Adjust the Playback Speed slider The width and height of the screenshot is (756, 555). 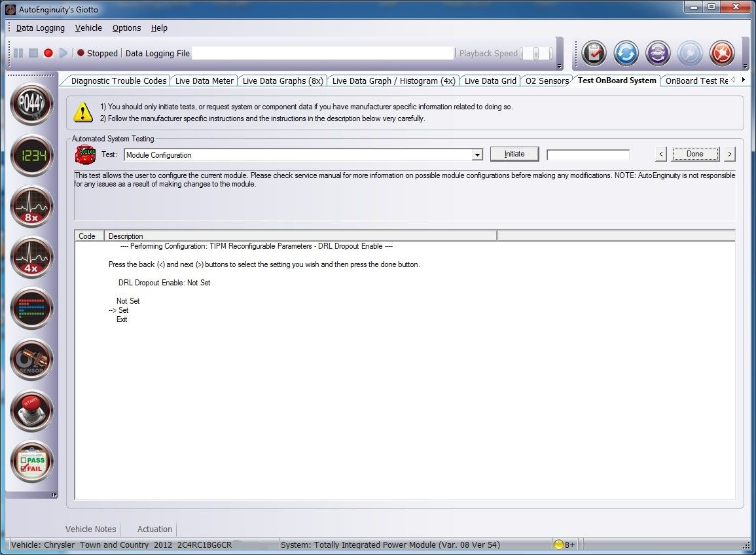click(537, 53)
